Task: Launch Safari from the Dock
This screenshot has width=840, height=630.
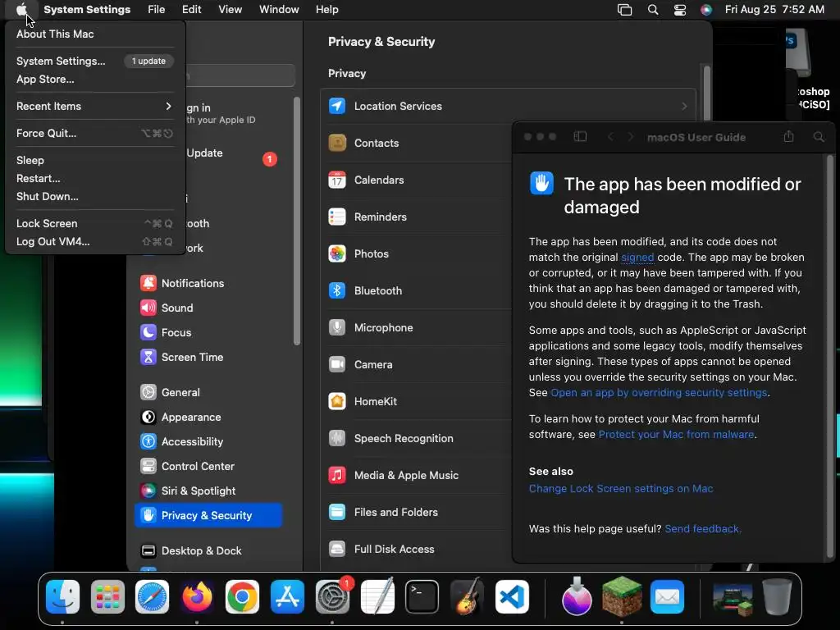Action: click(152, 597)
